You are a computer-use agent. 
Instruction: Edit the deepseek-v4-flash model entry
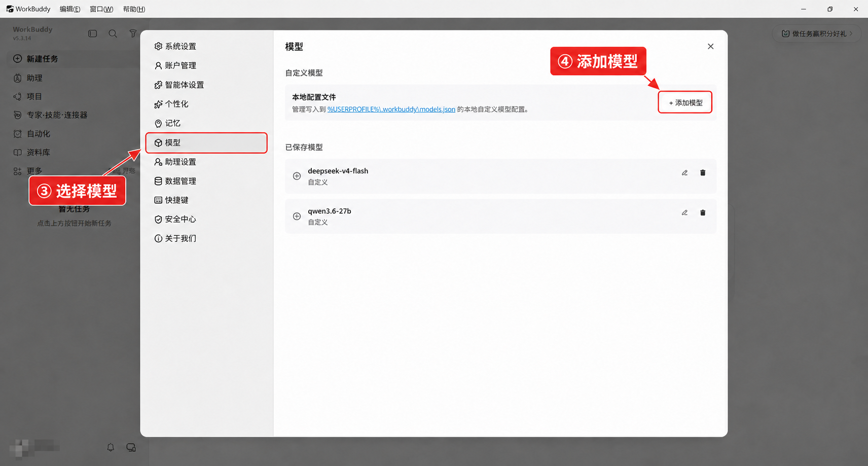(684, 173)
